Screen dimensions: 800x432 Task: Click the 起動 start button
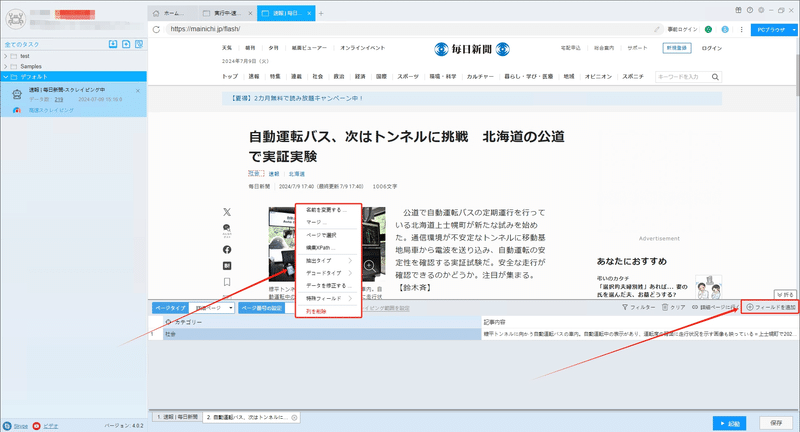tap(730, 423)
